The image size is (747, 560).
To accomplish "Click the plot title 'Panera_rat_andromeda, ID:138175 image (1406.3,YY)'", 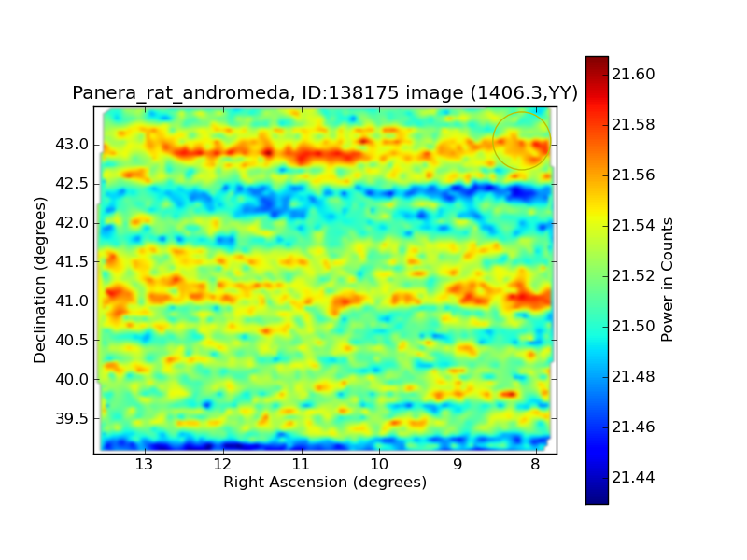I will (325, 92).
